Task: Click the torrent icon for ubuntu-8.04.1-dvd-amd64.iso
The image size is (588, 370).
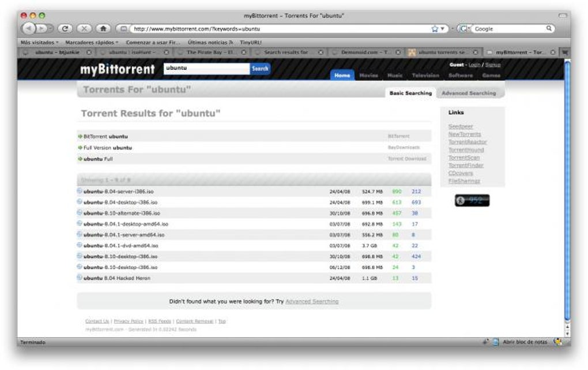Action: point(80,245)
